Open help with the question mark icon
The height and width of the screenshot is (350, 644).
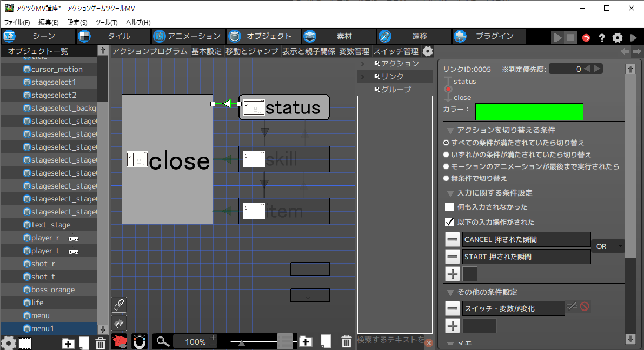[601, 38]
